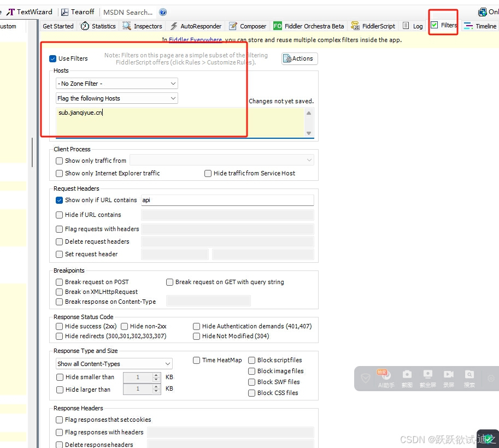
Task: Check Set request header option
Action: pyautogui.click(x=59, y=254)
